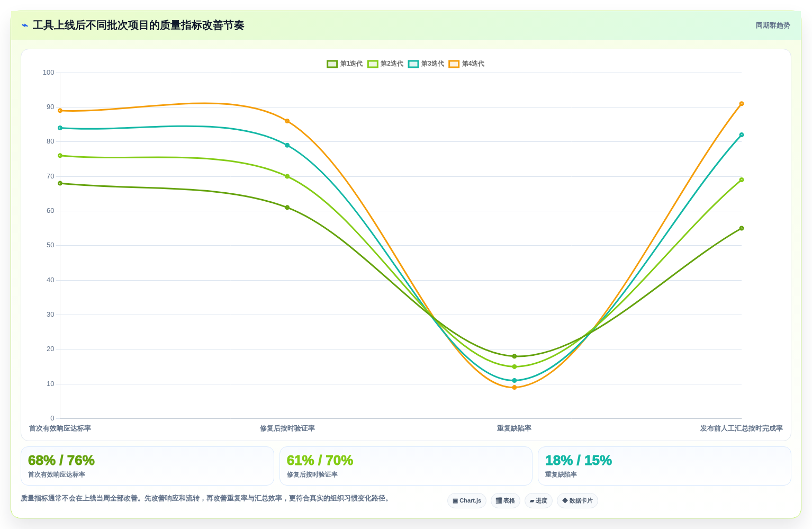Viewport: 812px width, 529px height.
Task: Click the Chart.js tag chip
Action: coord(467,501)
